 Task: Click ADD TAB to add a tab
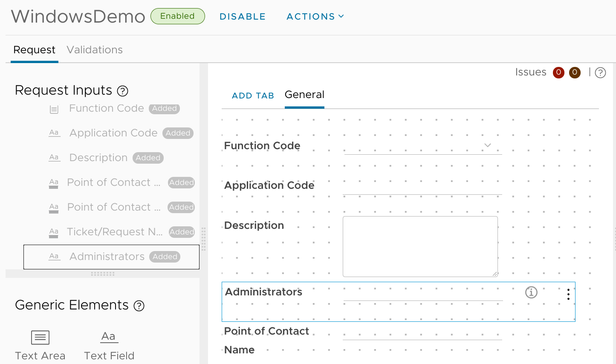pos(253,96)
